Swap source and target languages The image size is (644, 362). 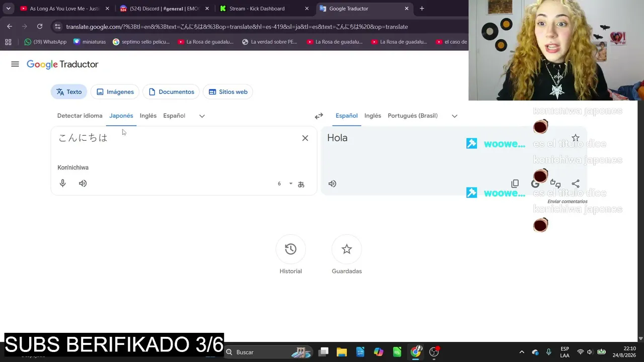[x=319, y=116]
